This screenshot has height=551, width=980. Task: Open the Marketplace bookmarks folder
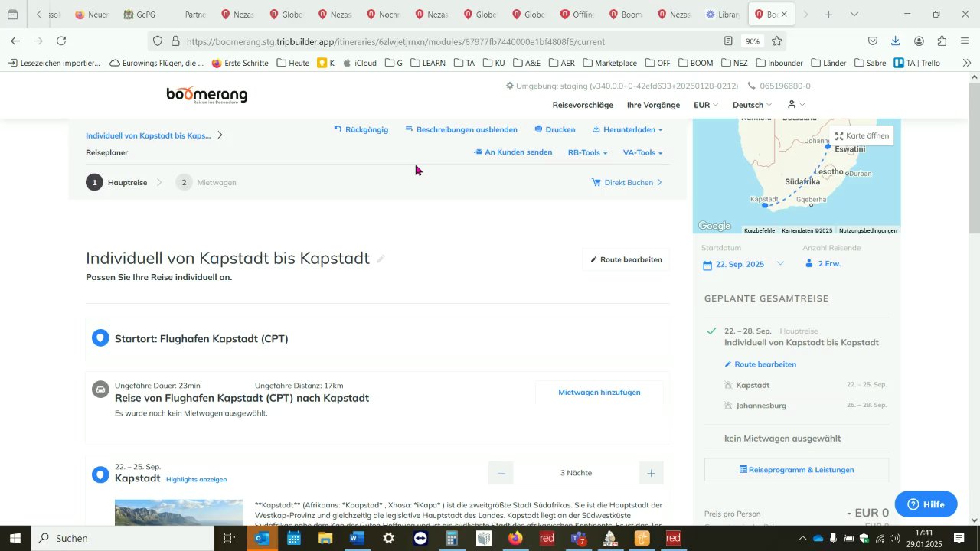click(x=609, y=63)
